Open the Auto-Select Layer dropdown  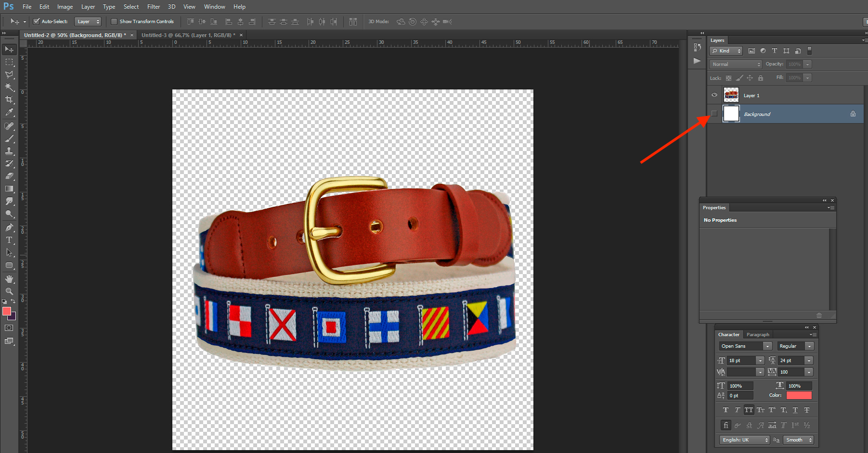[88, 22]
